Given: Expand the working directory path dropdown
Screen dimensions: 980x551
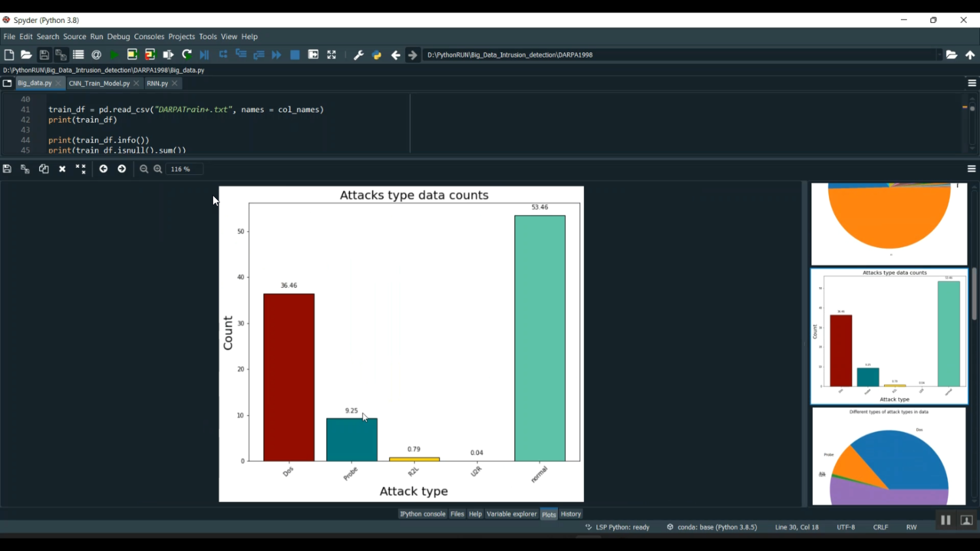Looking at the screenshot, I should point(939,55).
